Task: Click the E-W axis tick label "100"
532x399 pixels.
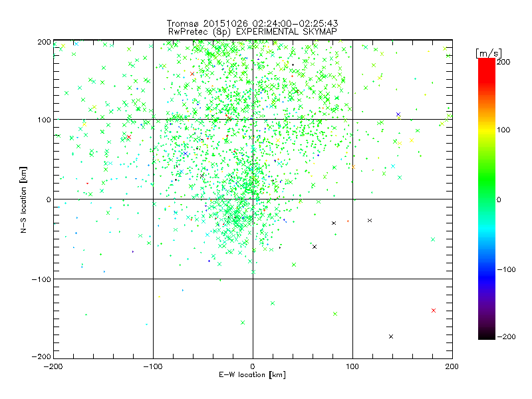Action: coord(352,366)
